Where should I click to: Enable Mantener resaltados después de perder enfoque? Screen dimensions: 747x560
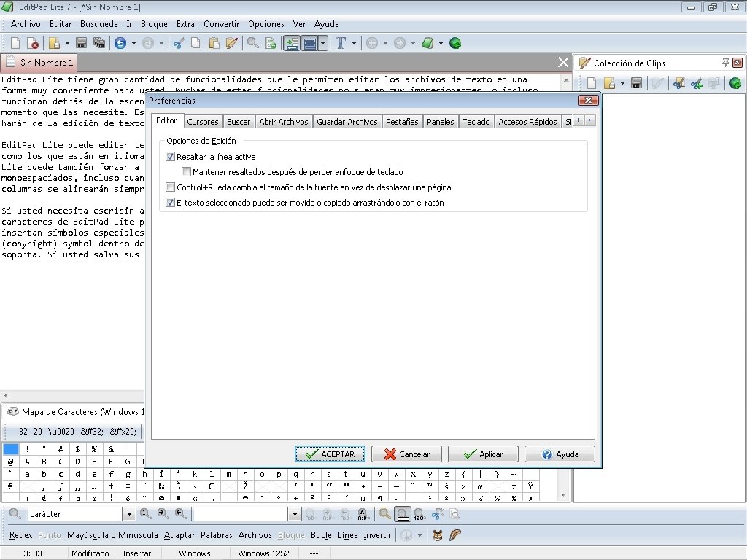tap(186, 172)
